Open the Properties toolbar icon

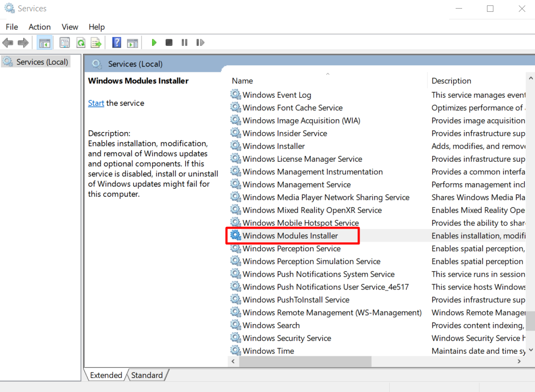64,43
